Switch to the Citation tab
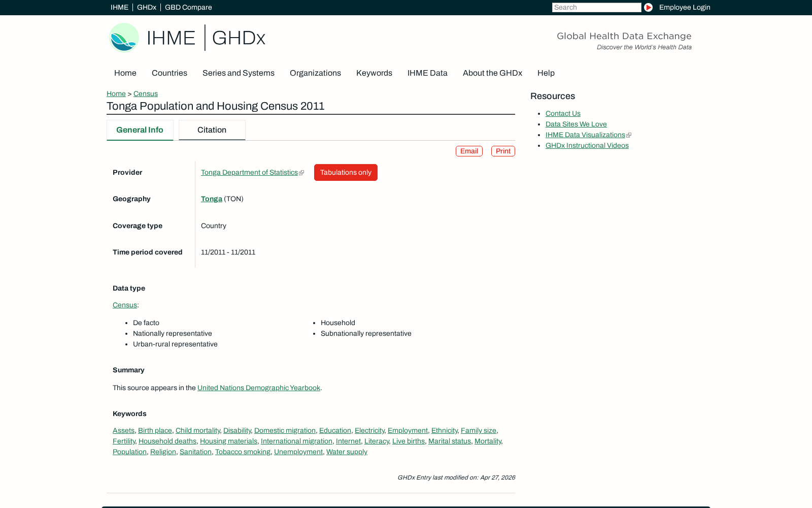 pos(212,130)
